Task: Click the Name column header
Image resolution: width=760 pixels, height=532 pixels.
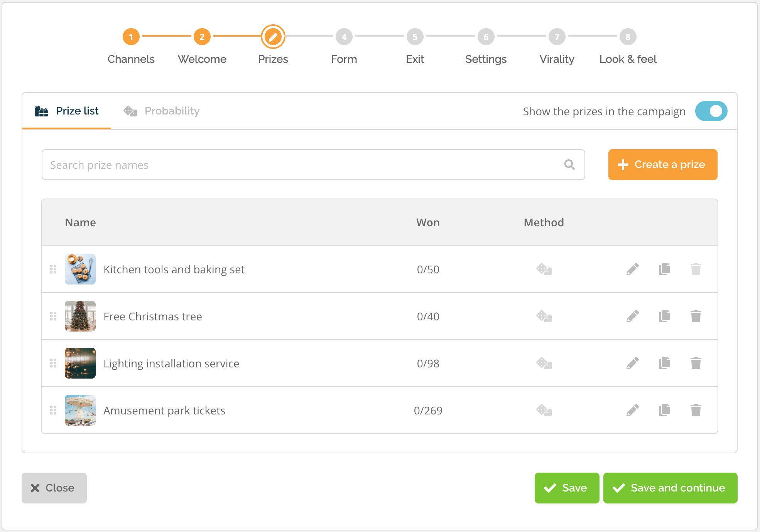Action: (80, 222)
